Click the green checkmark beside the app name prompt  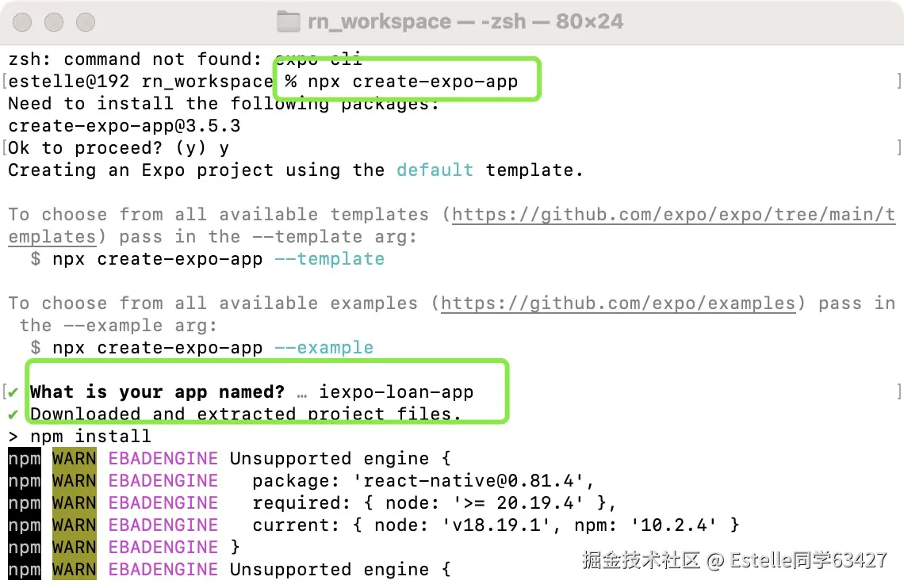(13, 391)
